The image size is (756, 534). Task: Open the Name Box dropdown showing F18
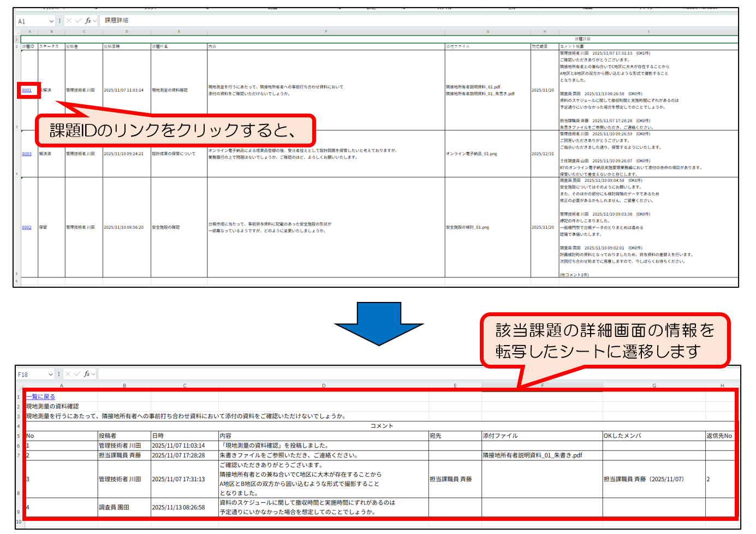click(x=51, y=375)
